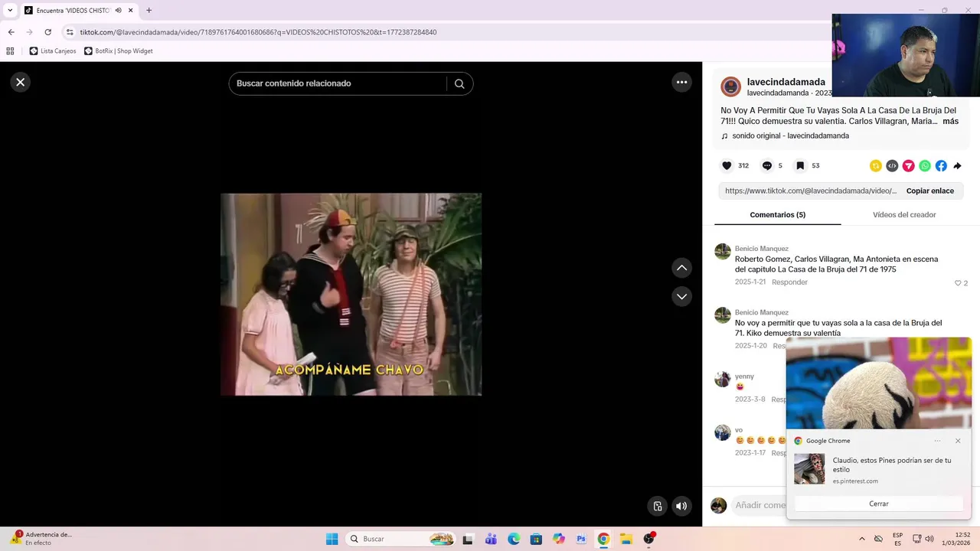Reply to Benicio Manquez's 2025-1-21 comment
Screen dimensions: 980x551
(789, 282)
